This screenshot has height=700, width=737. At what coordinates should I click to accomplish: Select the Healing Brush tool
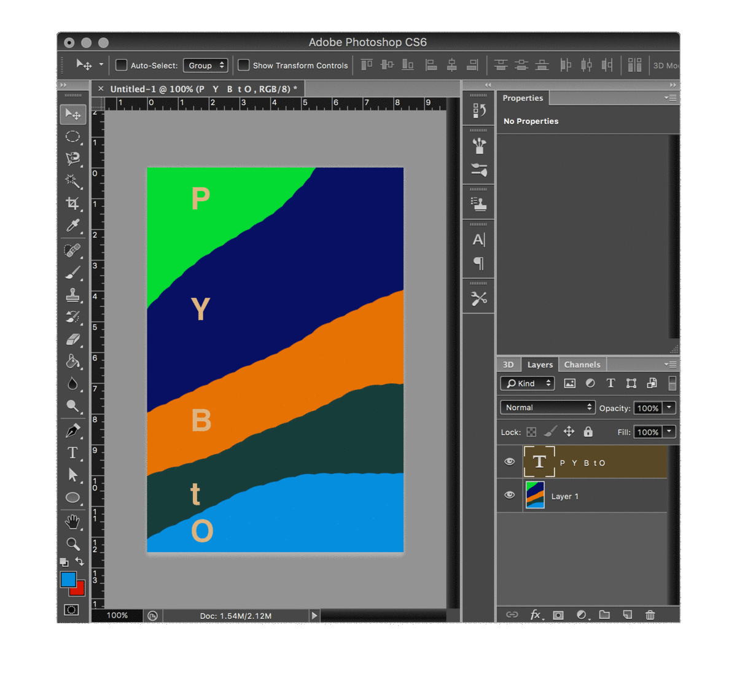click(x=73, y=250)
